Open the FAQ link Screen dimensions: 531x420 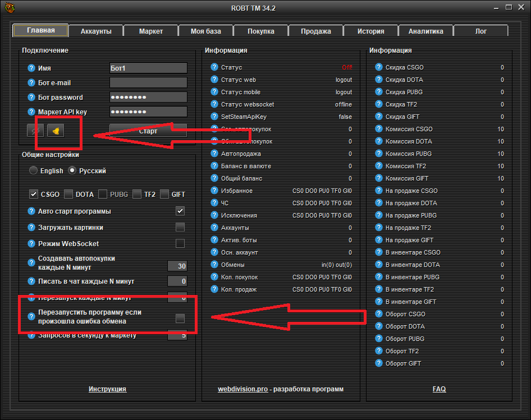[439, 389]
